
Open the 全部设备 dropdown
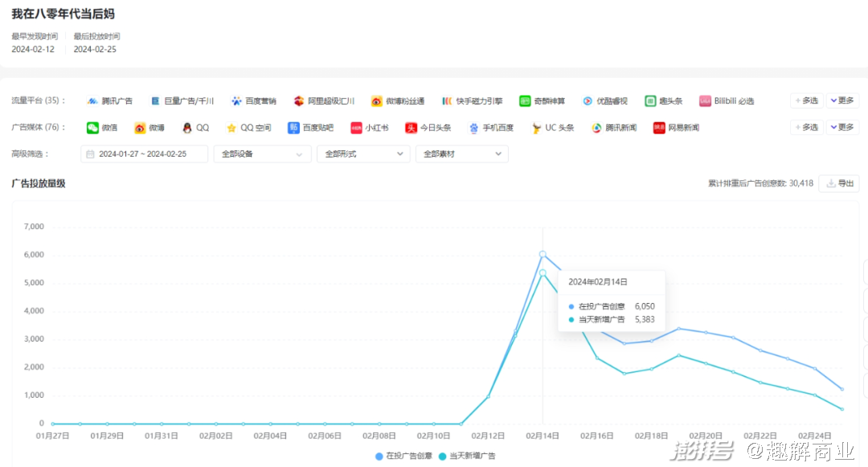[x=262, y=154]
